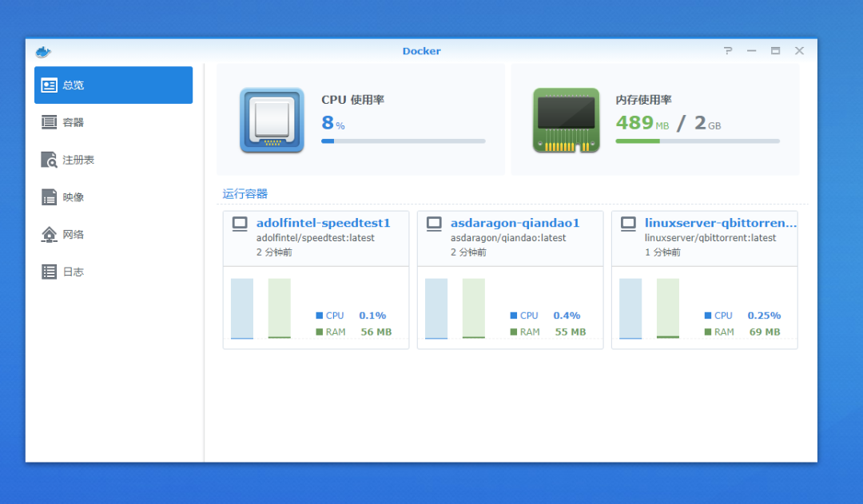Screen dimensions: 863x504
Task: Click the Docker whale icon in title bar
Action: [43, 52]
